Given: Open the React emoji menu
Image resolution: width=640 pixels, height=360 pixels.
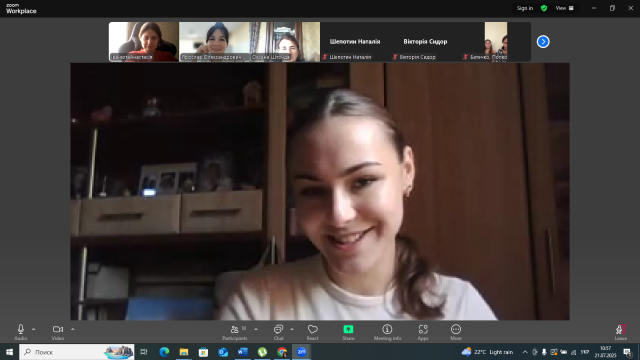Looking at the screenshot, I should pyautogui.click(x=313, y=332).
